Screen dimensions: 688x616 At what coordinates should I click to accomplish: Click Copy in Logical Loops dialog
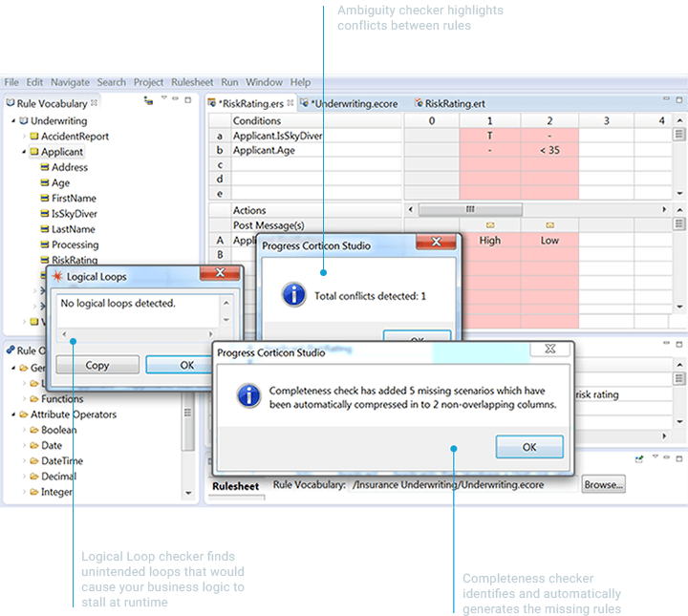97,365
